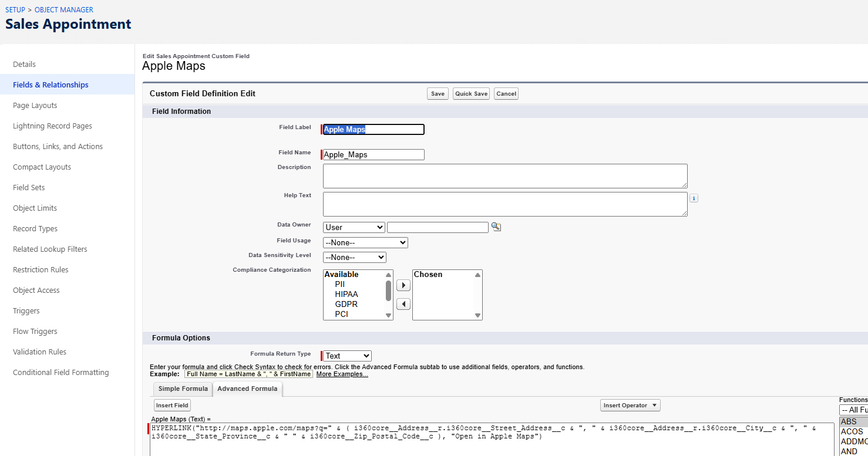Viewport: 868px width, 456px height.
Task: Open Flow Triggers in the sidebar
Action: click(x=35, y=331)
